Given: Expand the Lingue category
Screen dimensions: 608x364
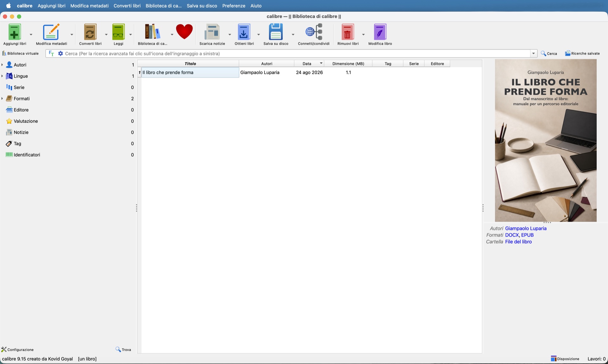Looking at the screenshot, I should tap(2, 76).
